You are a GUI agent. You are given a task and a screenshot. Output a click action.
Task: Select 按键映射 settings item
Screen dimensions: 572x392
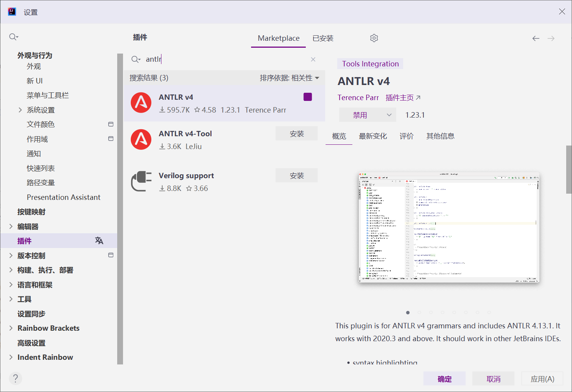31,212
